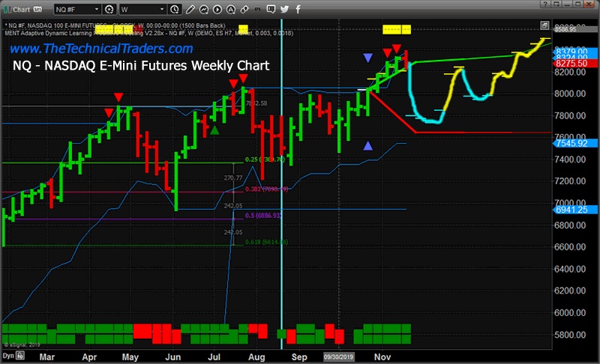The width and height of the screenshot is (600, 364).
Task: Click the small EFS toolbar icon
Action: 257,9
